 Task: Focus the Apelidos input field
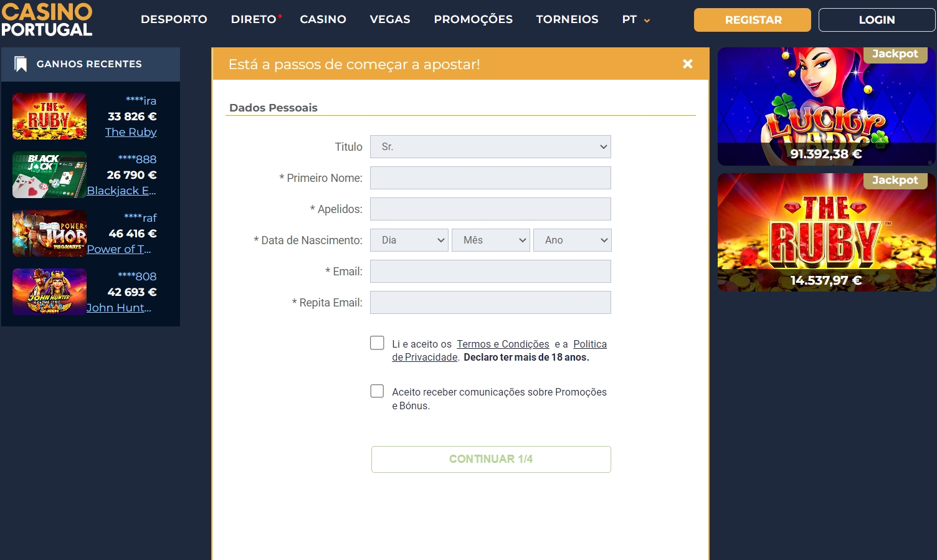click(x=490, y=209)
